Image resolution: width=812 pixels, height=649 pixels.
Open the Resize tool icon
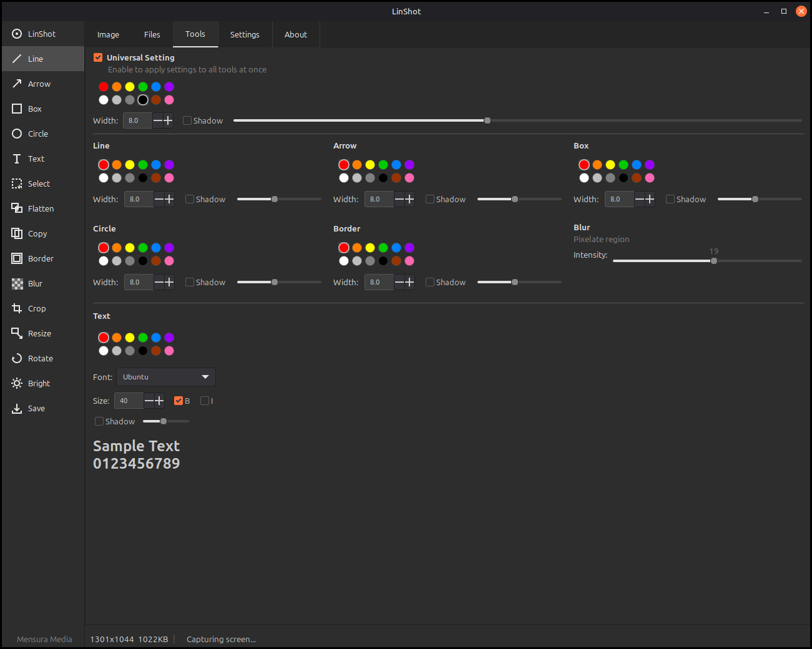click(17, 333)
